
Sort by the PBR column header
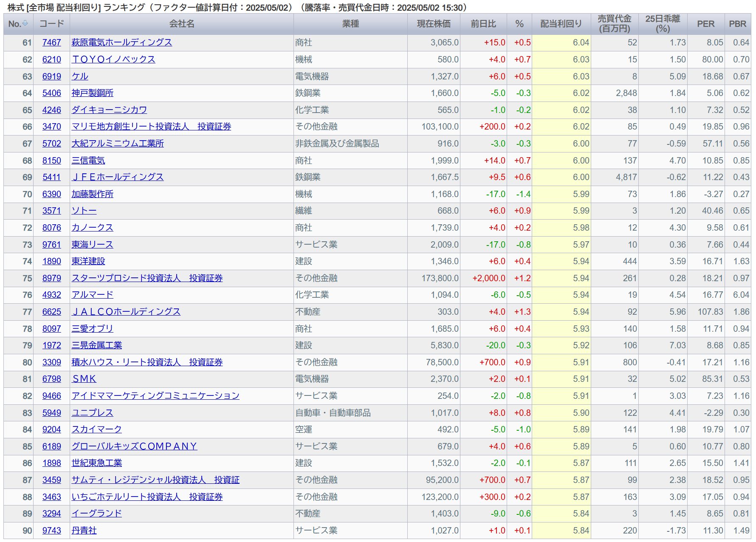tap(738, 24)
